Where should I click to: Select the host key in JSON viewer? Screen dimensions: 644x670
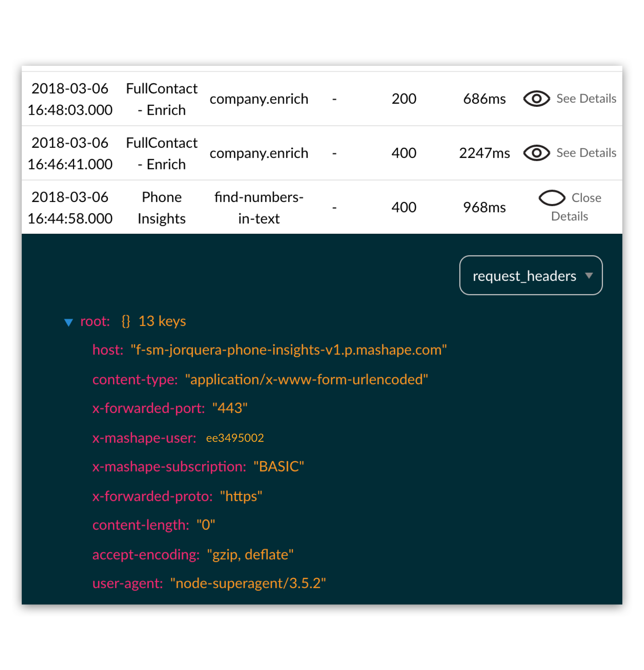point(108,350)
